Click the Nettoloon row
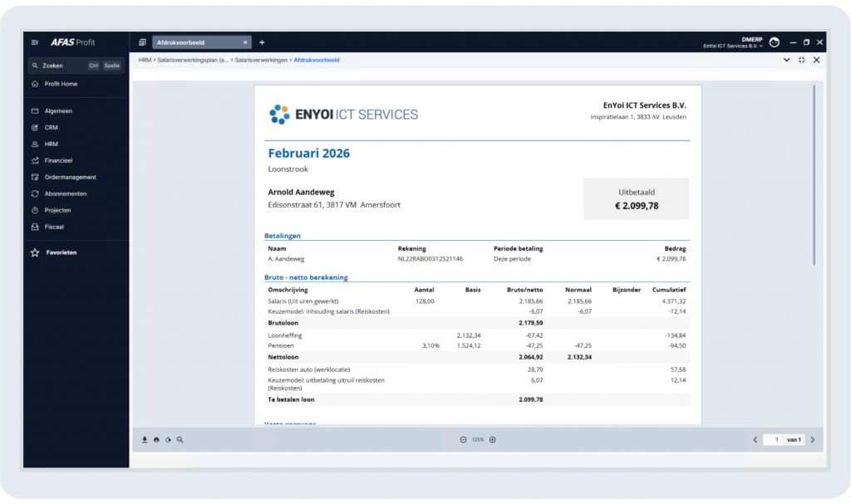Screen dimensions: 851x504 [x=477, y=358]
